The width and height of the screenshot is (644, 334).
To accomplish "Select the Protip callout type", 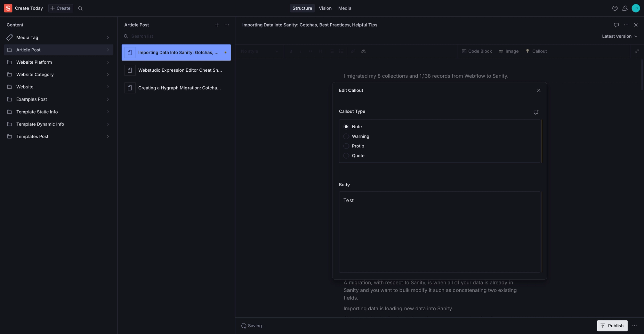I will 346,146.
